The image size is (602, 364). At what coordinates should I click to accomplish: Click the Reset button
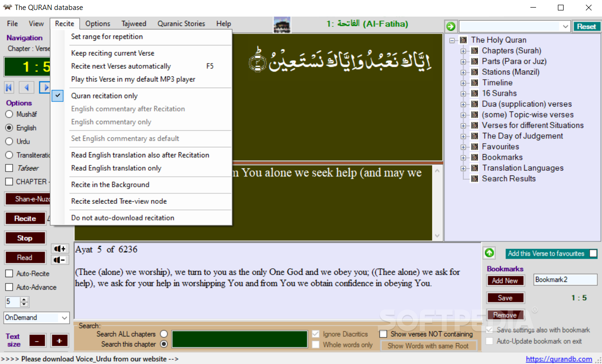click(586, 27)
